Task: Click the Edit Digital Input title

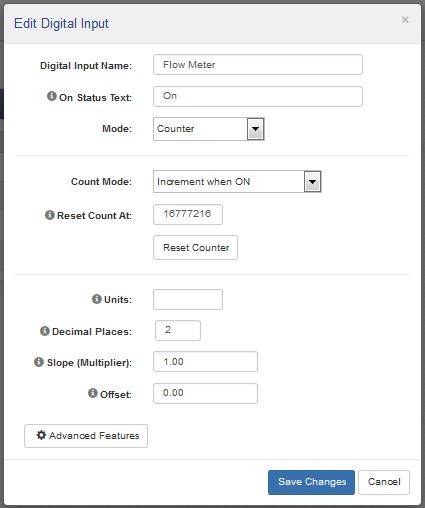Action: point(61,24)
